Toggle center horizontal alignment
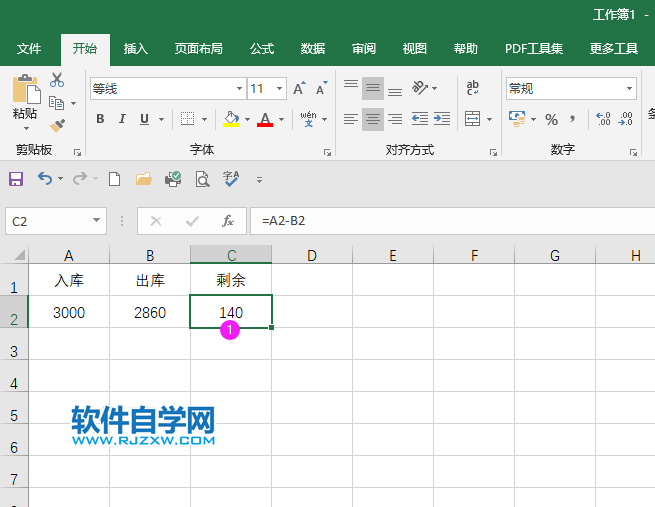 pos(372,119)
